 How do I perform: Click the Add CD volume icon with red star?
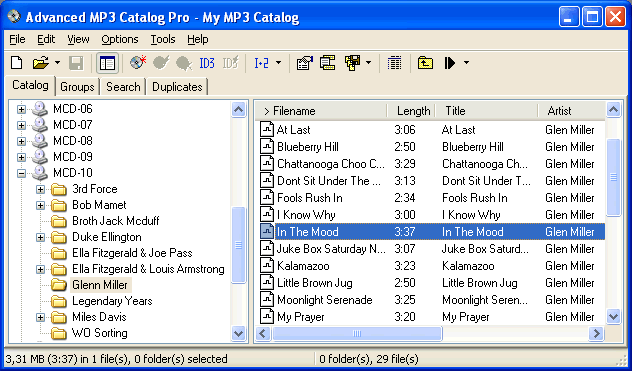pos(138,63)
